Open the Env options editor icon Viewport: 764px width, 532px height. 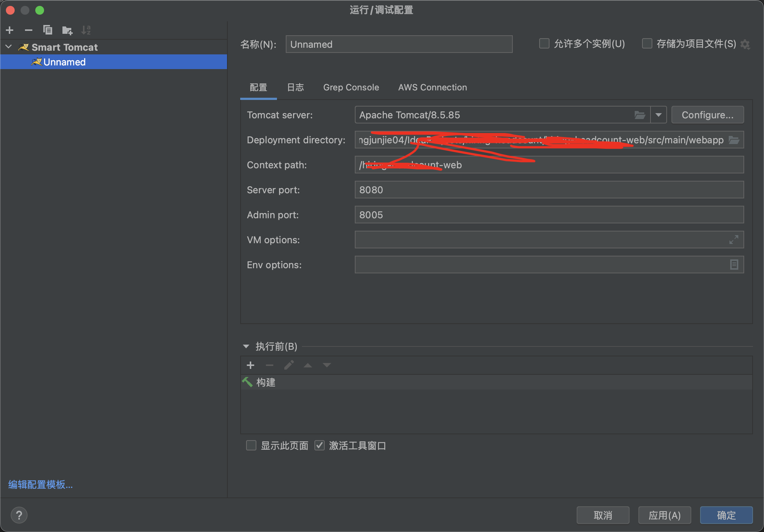[x=734, y=265]
